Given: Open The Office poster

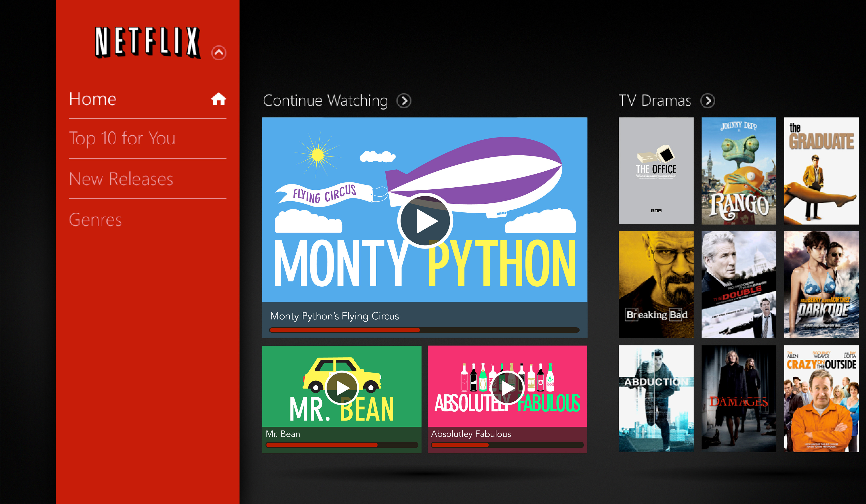Looking at the screenshot, I should [656, 171].
